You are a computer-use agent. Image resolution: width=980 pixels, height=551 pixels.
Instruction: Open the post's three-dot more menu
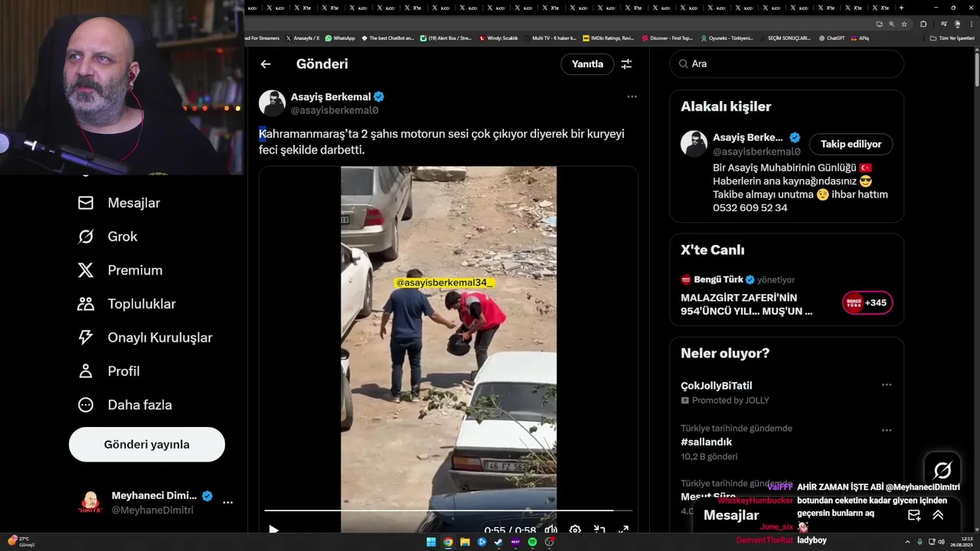click(632, 96)
